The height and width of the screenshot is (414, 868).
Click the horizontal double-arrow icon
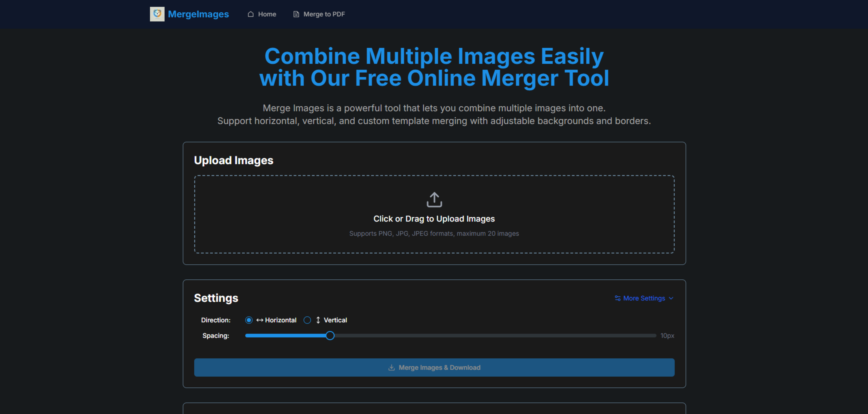pos(259,320)
